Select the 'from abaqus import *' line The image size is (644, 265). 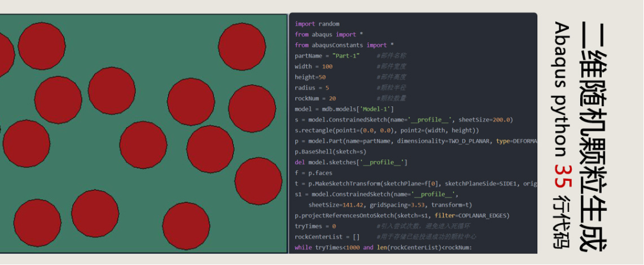tap(329, 35)
